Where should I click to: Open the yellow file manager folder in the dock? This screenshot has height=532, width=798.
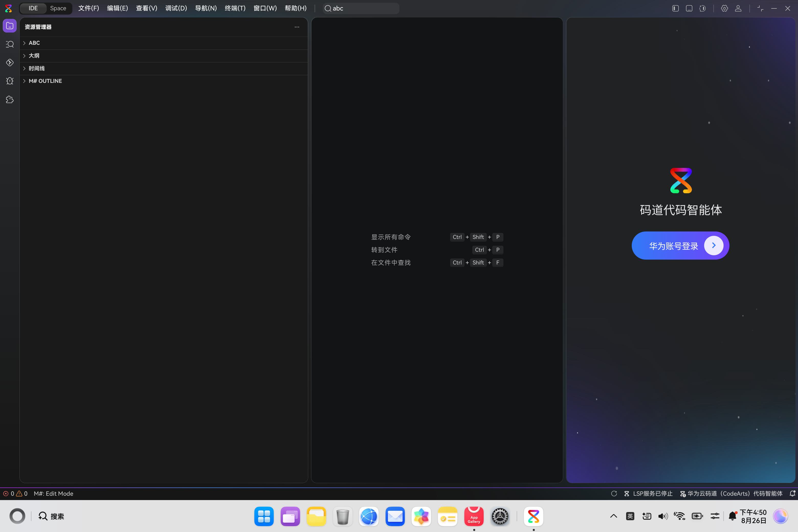pos(317,516)
